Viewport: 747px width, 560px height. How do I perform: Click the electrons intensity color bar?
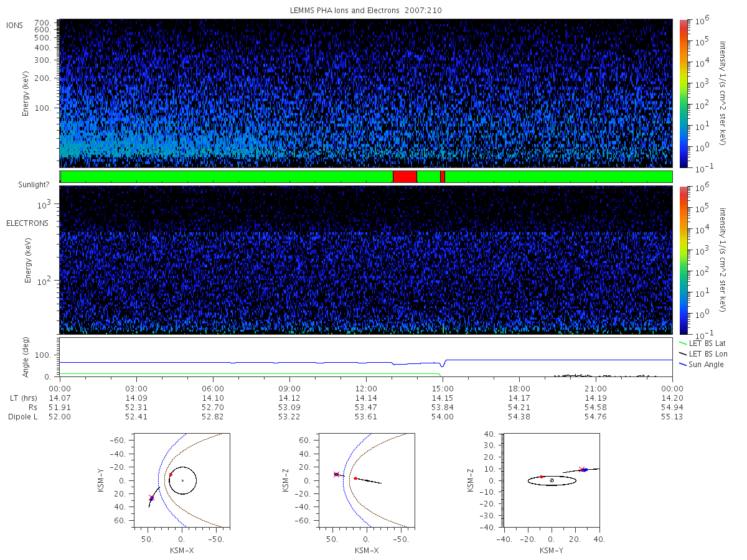683,260
